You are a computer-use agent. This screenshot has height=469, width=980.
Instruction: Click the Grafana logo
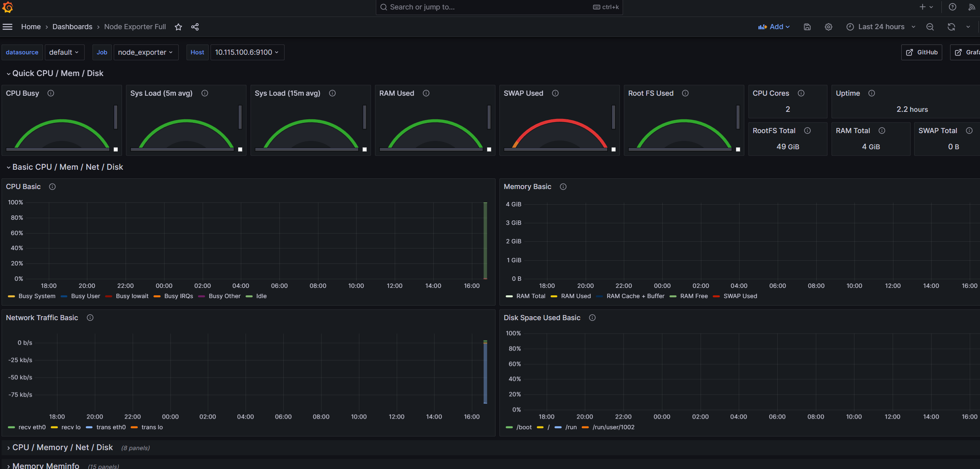(x=7, y=7)
